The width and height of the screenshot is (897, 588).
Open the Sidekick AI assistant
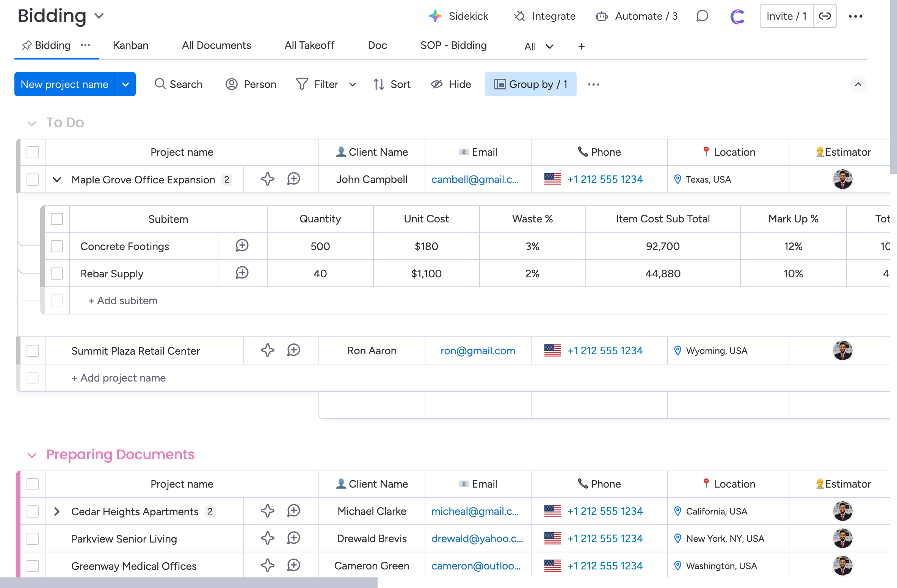pos(458,16)
